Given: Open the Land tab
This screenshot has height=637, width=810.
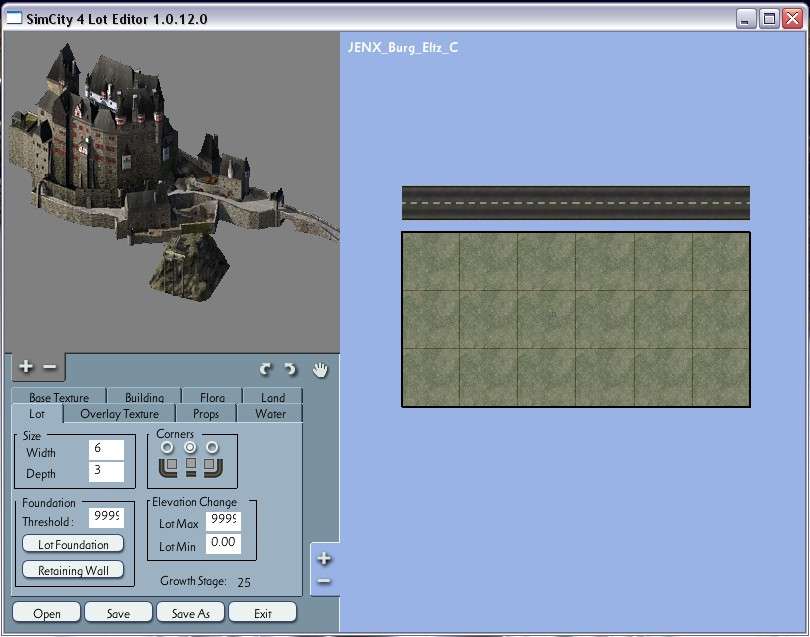Looking at the screenshot, I should coord(273,396).
